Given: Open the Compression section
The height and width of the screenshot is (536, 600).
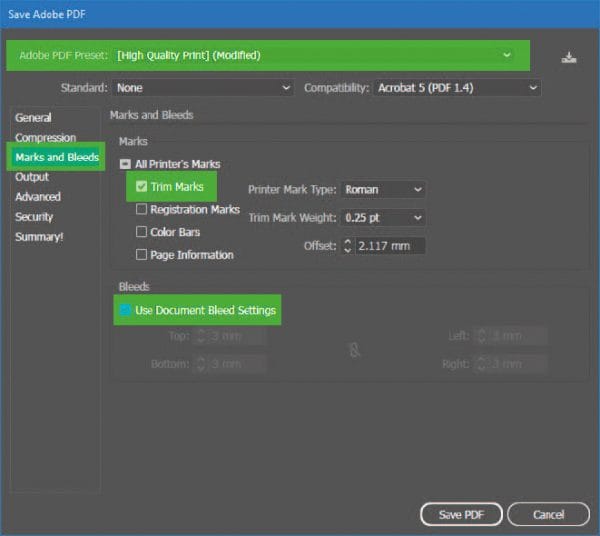Looking at the screenshot, I should (45, 138).
